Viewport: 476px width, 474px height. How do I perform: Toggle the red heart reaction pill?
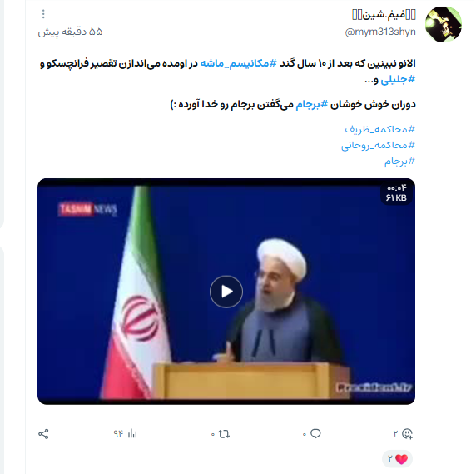click(398, 459)
